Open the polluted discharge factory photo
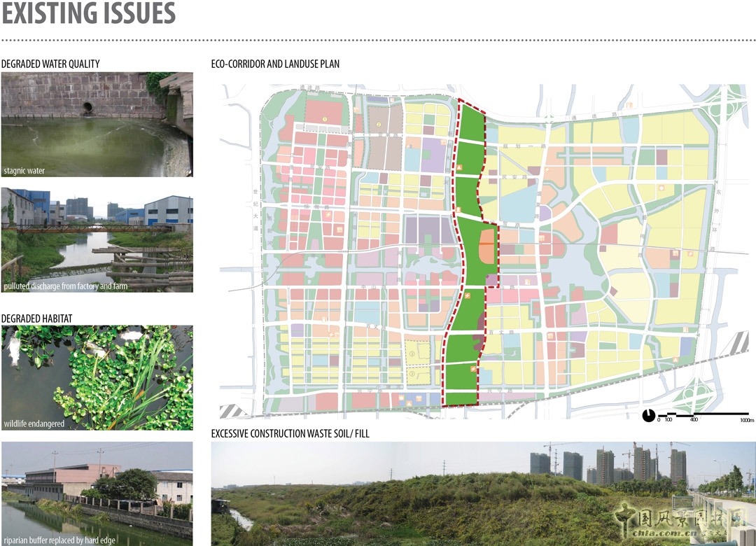Viewport: 756px width, 546px height. click(97, 239)
